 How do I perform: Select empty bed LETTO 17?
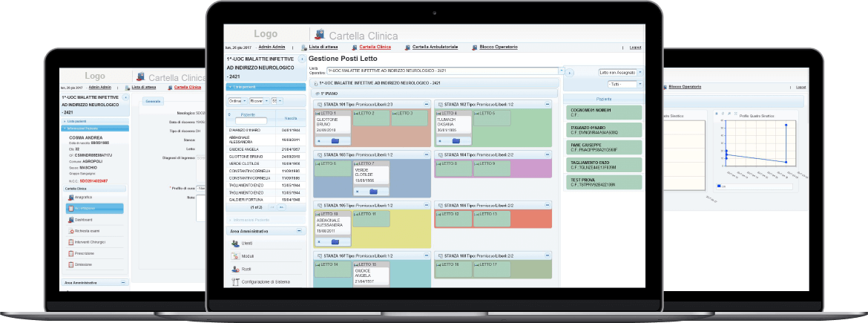[x=492, y=269]
